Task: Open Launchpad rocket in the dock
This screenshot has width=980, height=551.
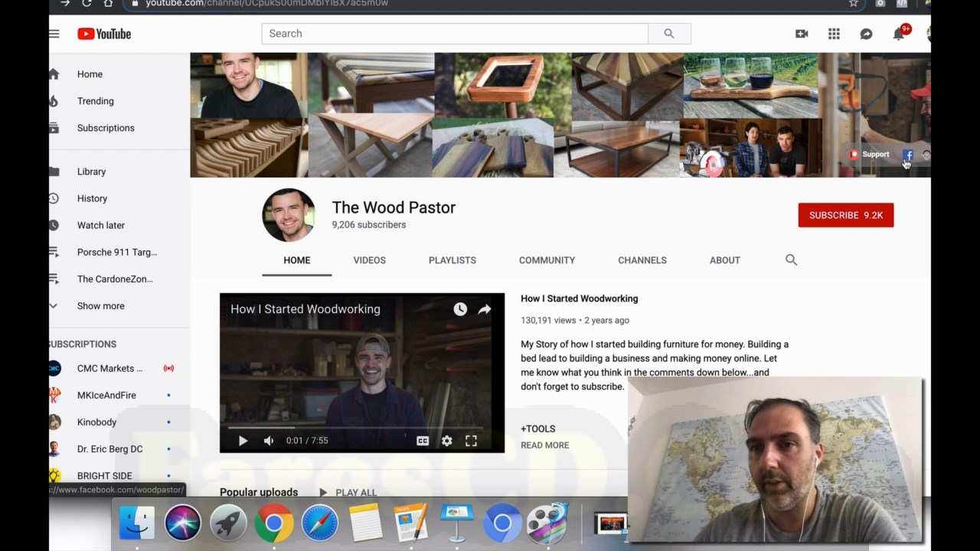Action: (x=228, y=523)
